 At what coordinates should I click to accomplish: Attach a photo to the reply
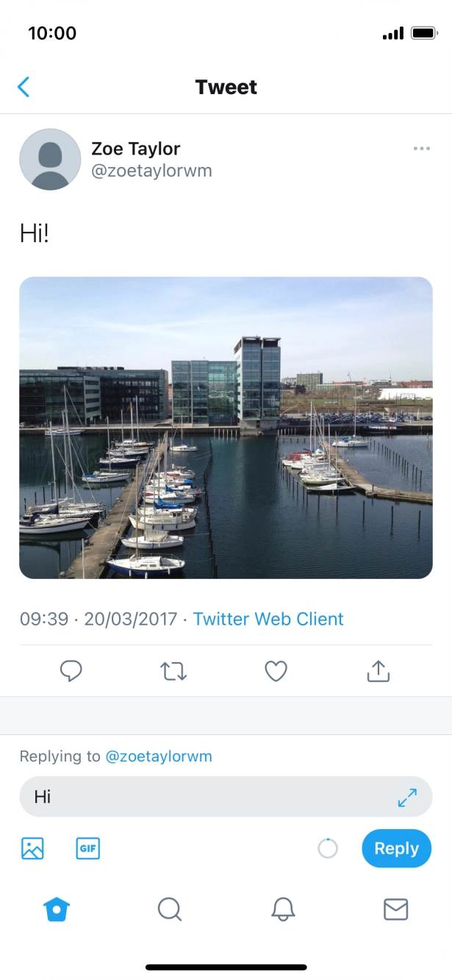(x=32, y=848)
